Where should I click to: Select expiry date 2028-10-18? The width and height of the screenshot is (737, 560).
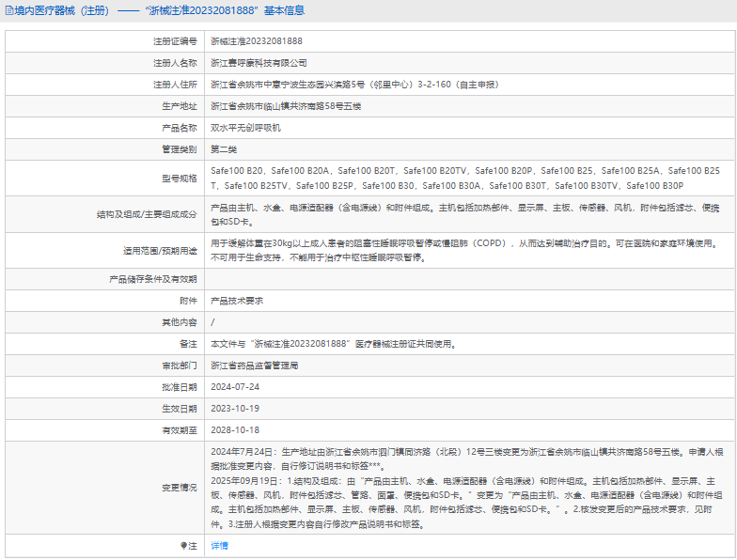coord(235,430)
